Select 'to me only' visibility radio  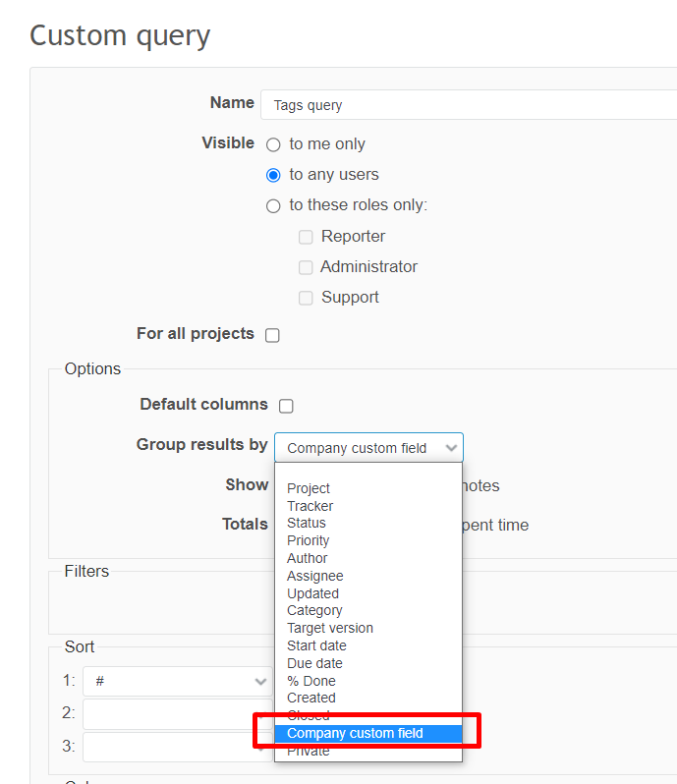pos(273,144)
